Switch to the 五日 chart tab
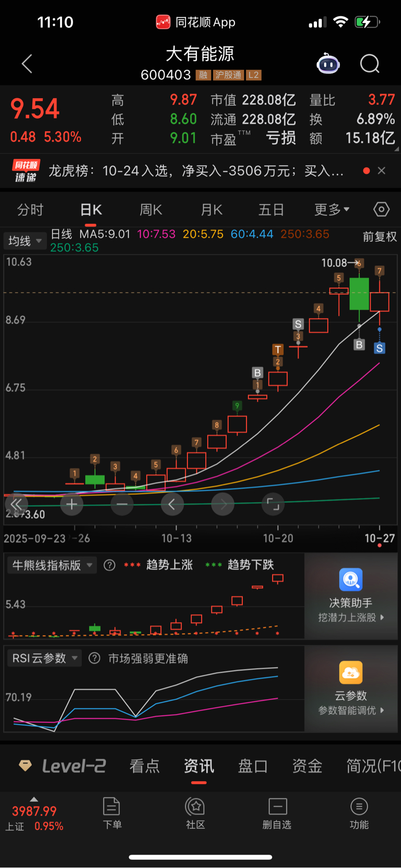 pyautogui.click(x=272, y=210)
